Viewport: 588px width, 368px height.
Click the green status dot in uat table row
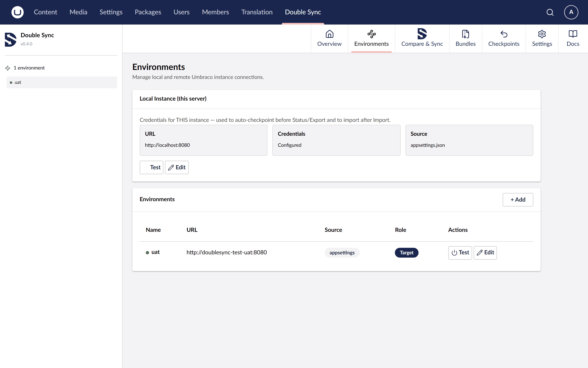click(x=147, y=253)
